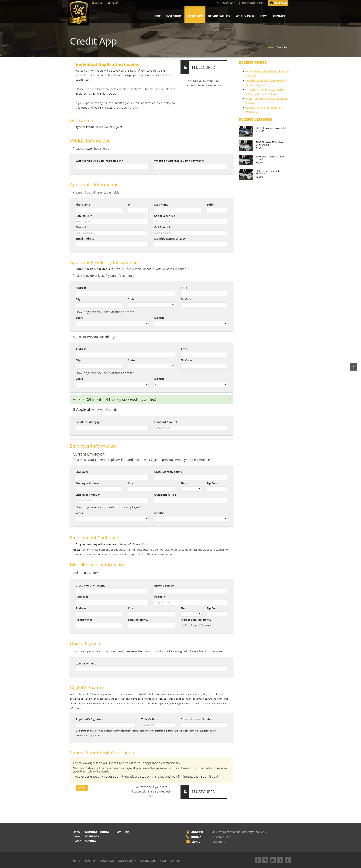Go to the Inventory menu item
The image size is (361, 868).
tap(174, 16)
